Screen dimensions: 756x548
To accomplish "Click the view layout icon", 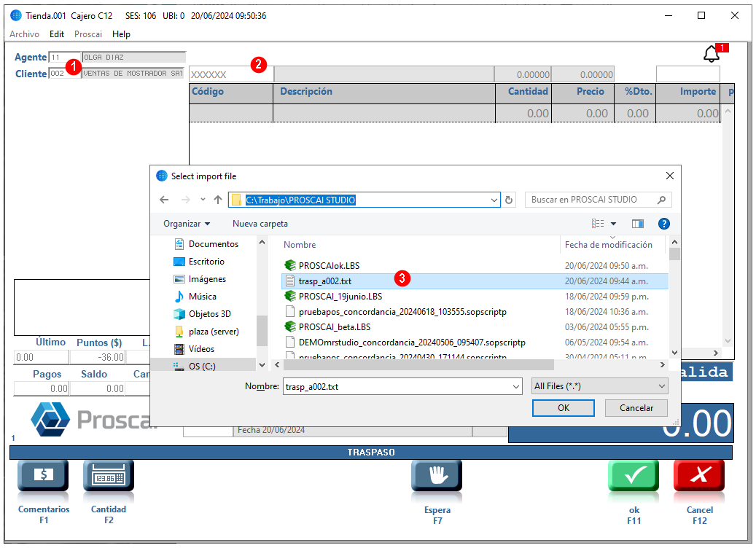I will pos(598,224).
